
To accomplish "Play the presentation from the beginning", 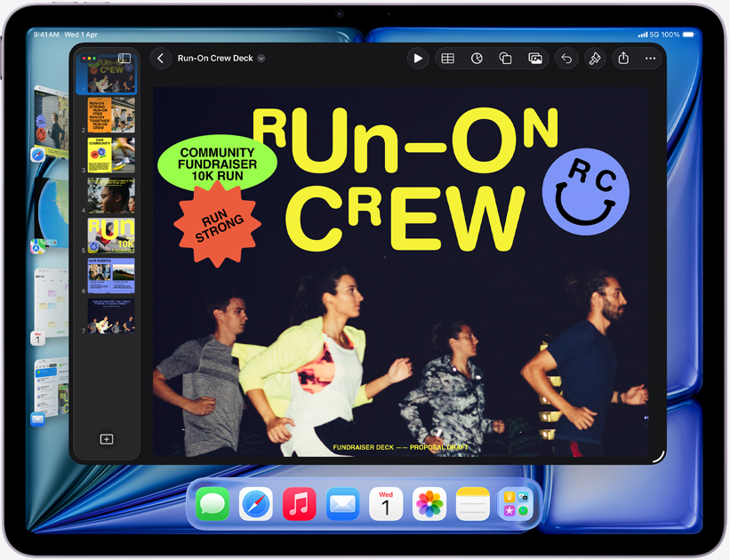I will (x=418, y=58).
